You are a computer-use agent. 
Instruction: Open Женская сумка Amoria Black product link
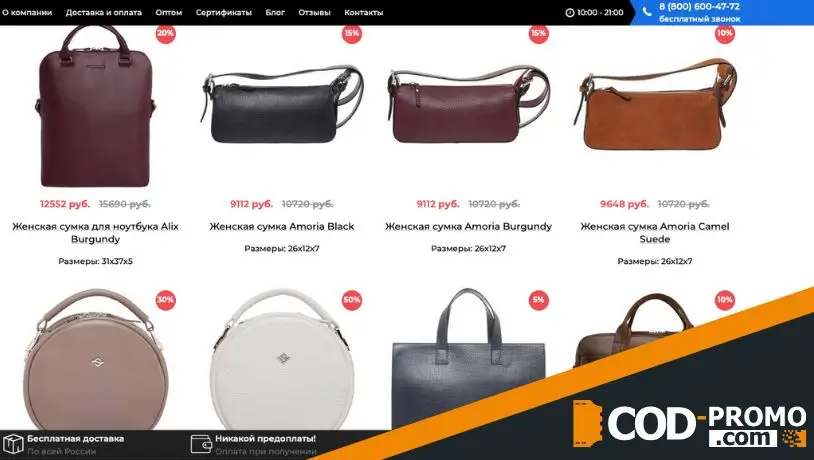(282, 226)
